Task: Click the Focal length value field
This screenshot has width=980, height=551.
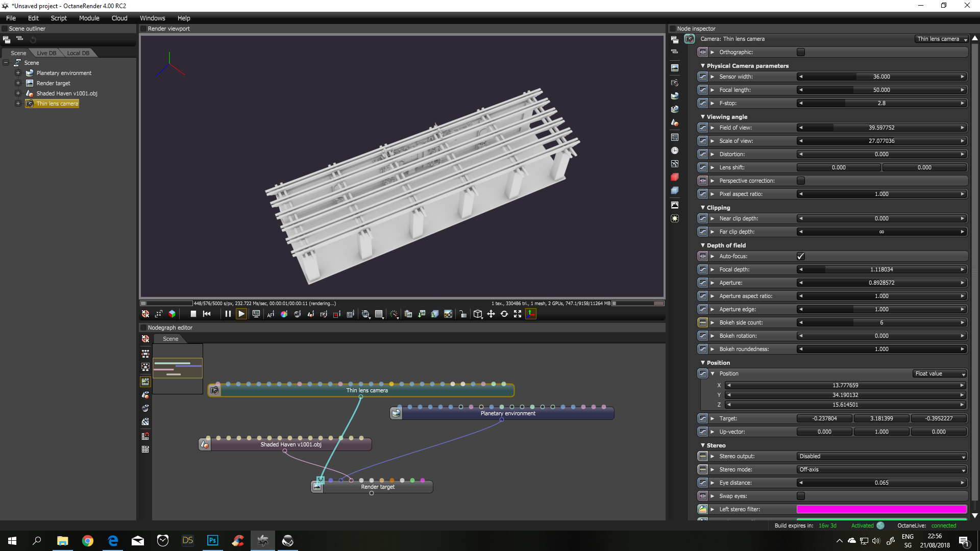Action: tap(881, 90)
